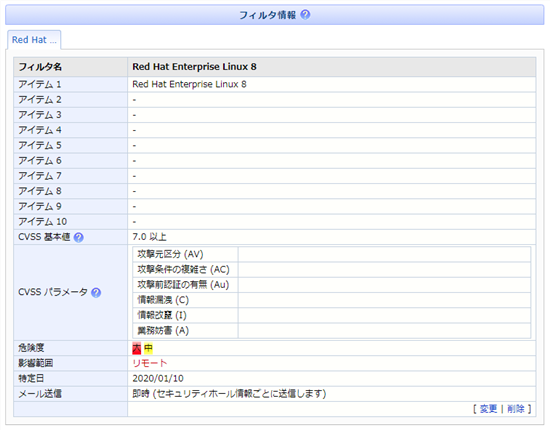Click the red リモート value
Screen dimensions: 550x430
[x=150, y=363]
